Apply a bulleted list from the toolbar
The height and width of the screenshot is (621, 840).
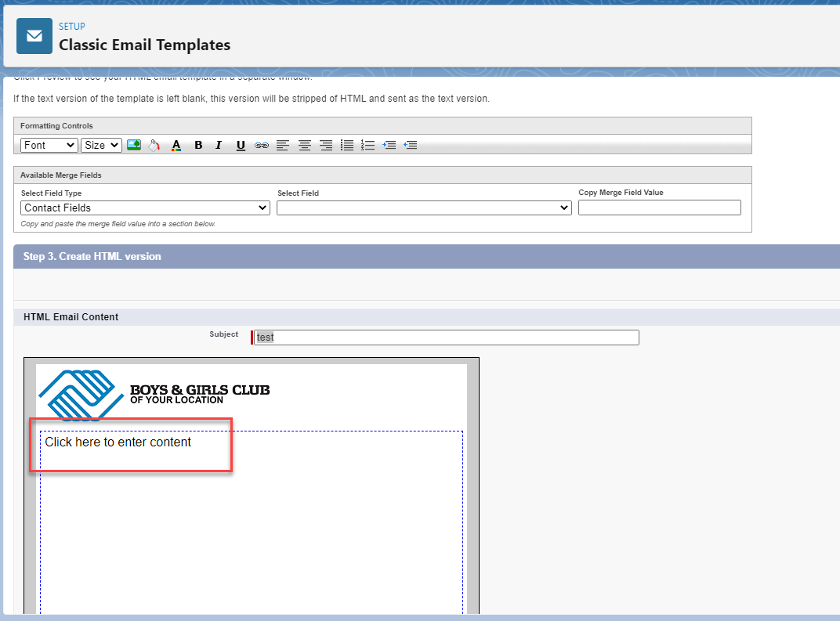[346, 145]
